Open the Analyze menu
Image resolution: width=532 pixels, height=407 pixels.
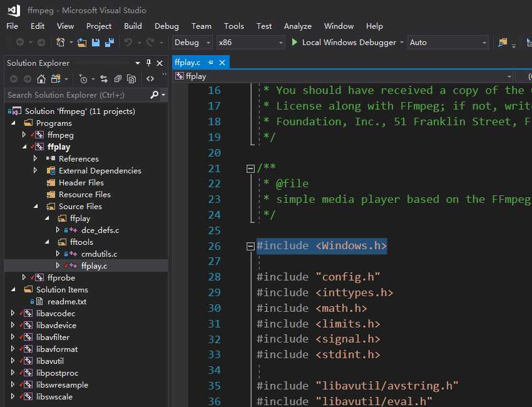(298, 26)
